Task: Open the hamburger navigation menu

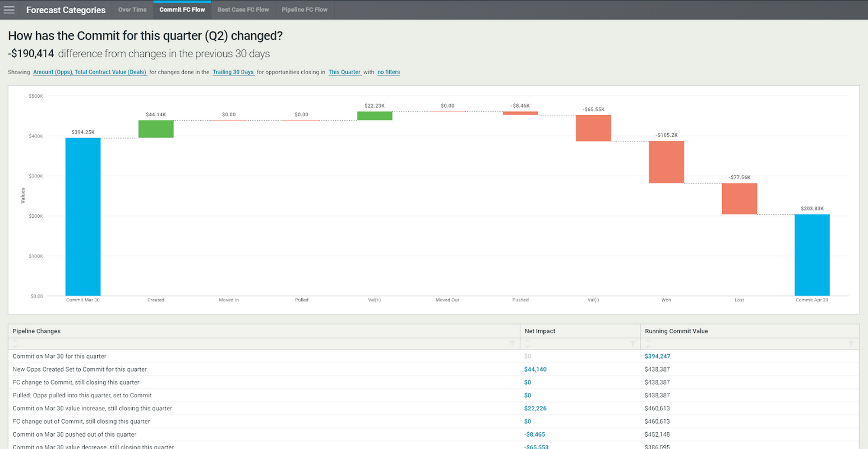Action: pyautogui.click(x=9, y=10)
